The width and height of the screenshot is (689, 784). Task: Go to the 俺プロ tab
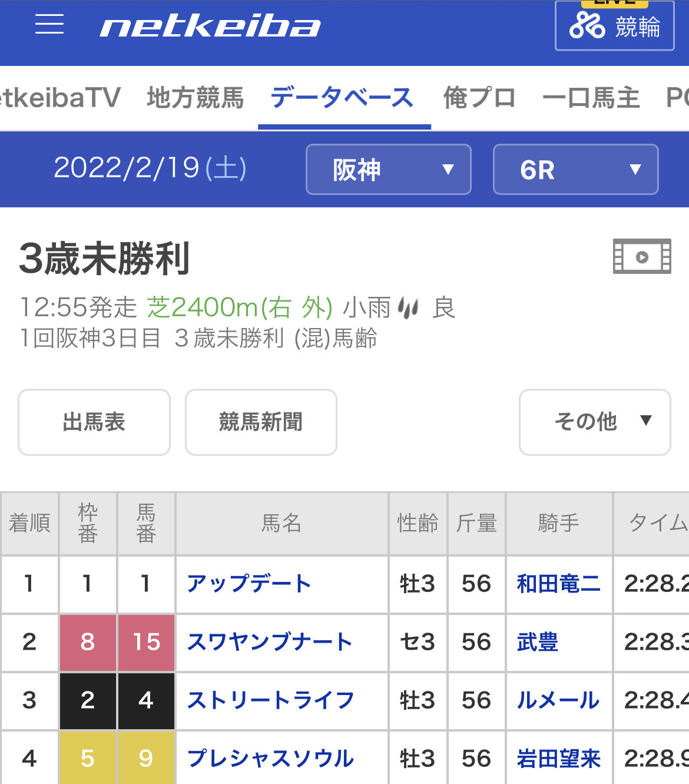tap(479, 98)
